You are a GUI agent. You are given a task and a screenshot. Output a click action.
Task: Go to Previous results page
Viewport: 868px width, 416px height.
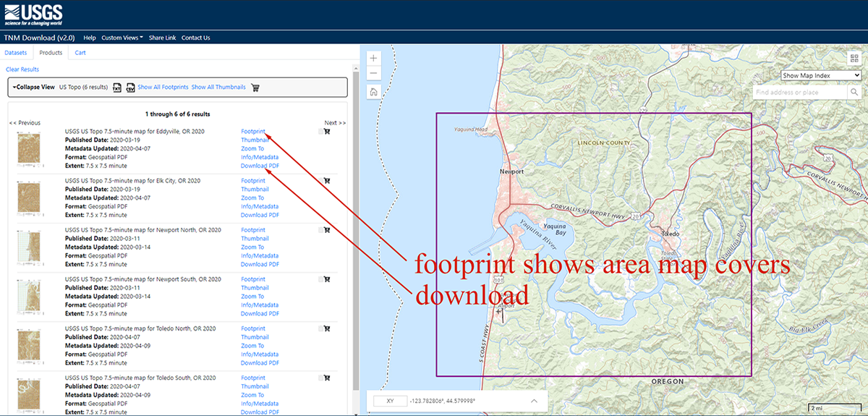[25, 123]
